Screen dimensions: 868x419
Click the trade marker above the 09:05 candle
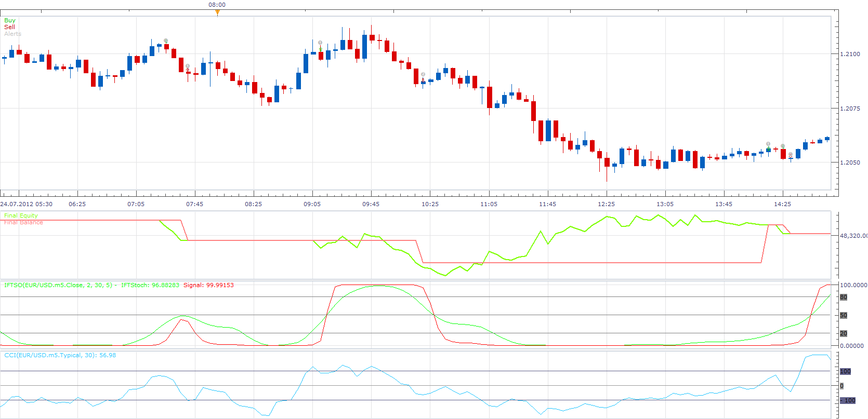point(320,43)
